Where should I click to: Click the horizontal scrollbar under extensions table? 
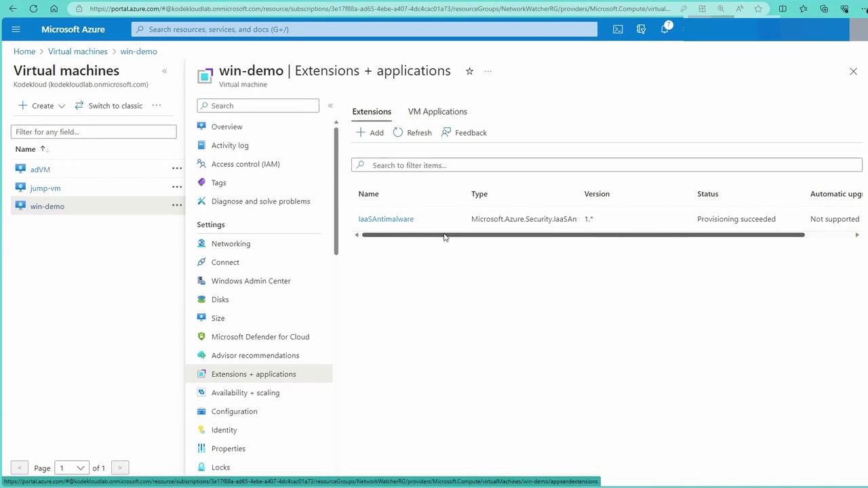point(583,235)
